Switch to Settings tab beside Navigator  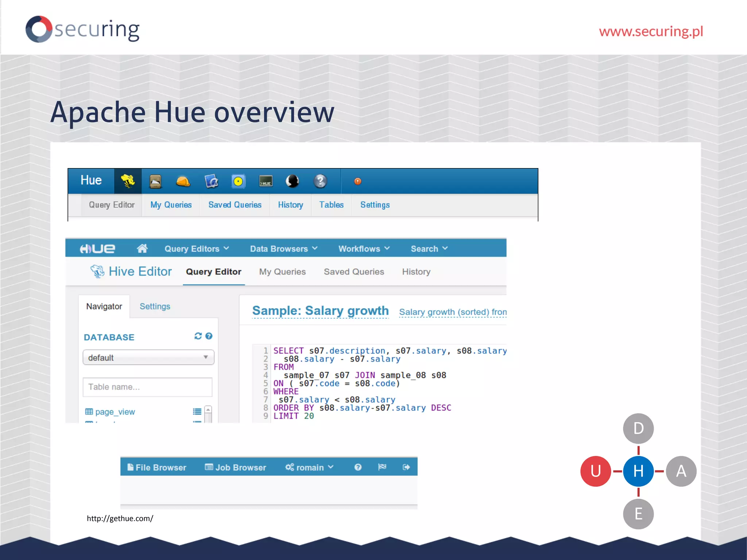(x=155, y=306)
